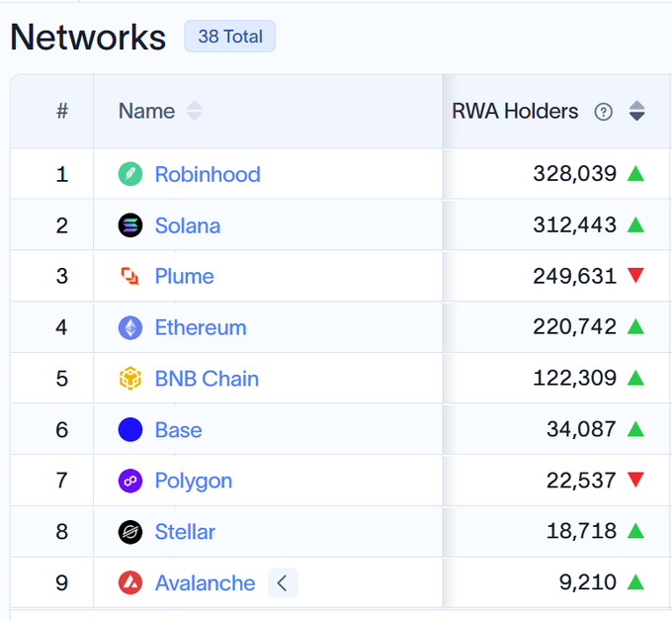The height and width of the screenshot is (620, 672).
Task: Open the Robinhood network link
Action: tap(208, 174)
